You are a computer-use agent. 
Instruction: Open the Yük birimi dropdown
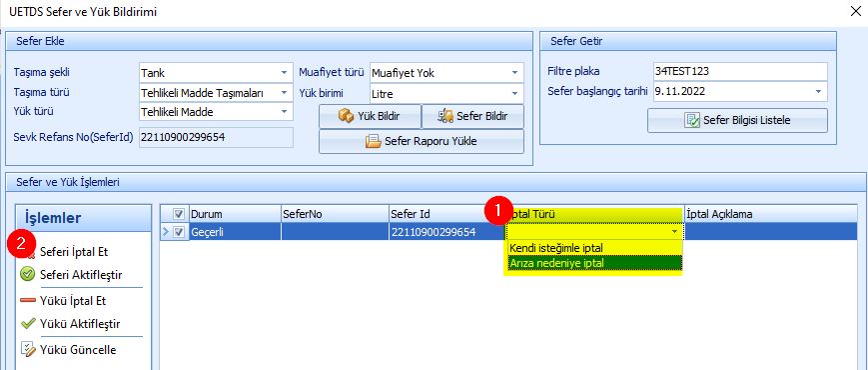pyautogui.click(x=514, y=93)
